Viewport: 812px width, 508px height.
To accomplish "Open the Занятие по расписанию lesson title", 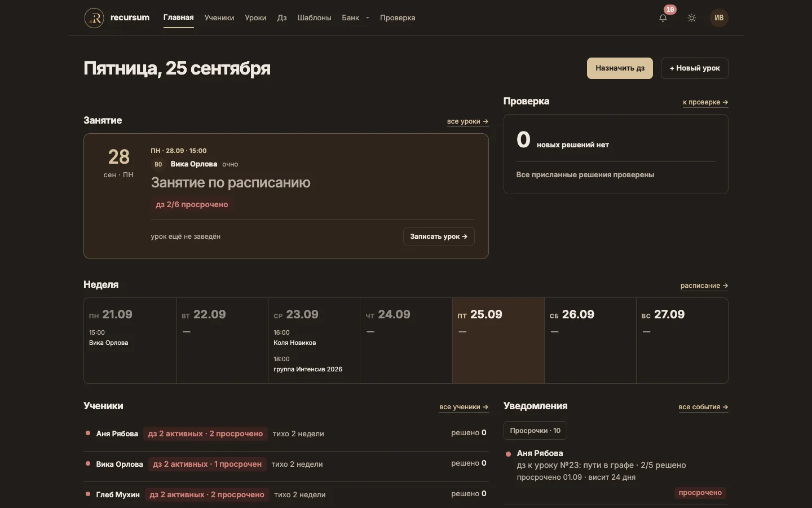I will 231,183.
